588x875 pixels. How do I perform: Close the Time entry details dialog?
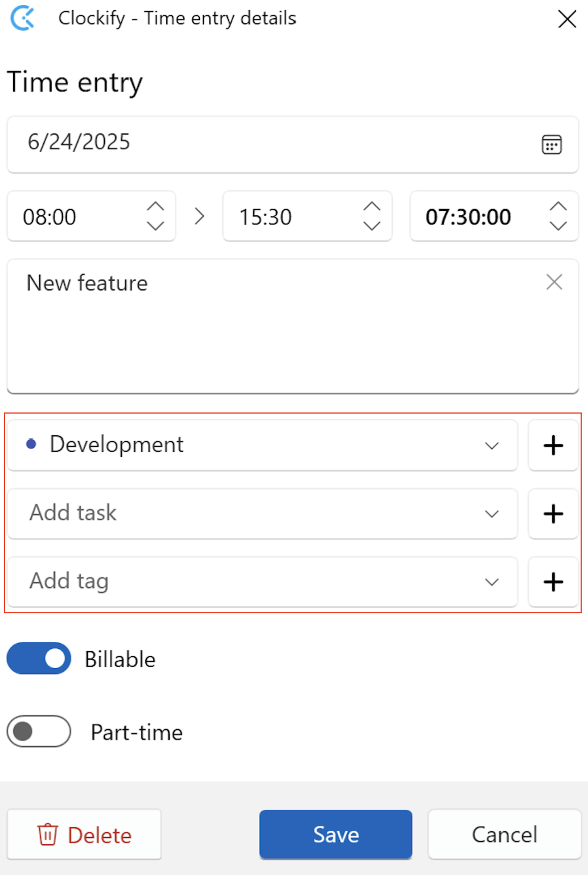coord(567,19)
